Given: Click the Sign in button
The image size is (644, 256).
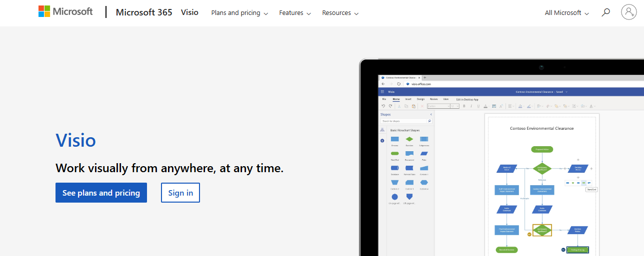Looking at the screenshot, I should (x=180, y=193).
